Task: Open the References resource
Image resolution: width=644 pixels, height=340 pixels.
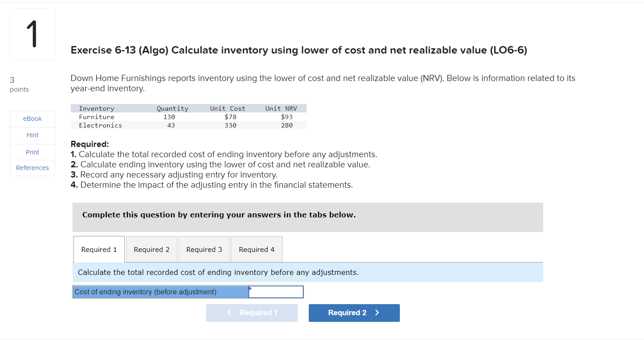Action: [32, 168]
